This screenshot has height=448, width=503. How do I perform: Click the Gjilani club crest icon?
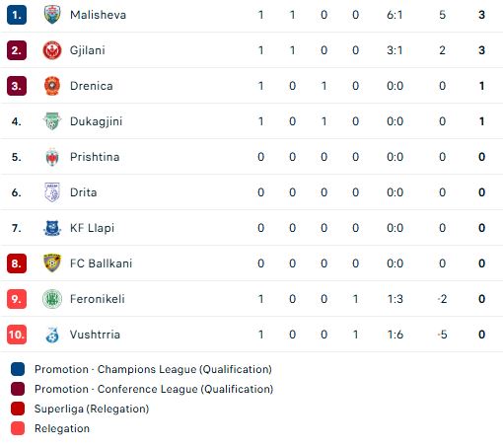(52, 50)
